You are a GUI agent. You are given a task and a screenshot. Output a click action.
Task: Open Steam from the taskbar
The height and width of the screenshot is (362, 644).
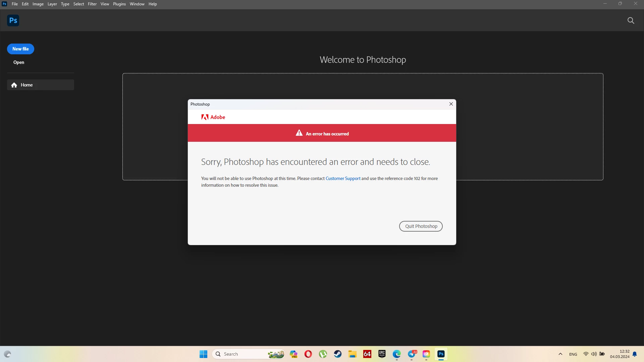(x=337, y=354)
